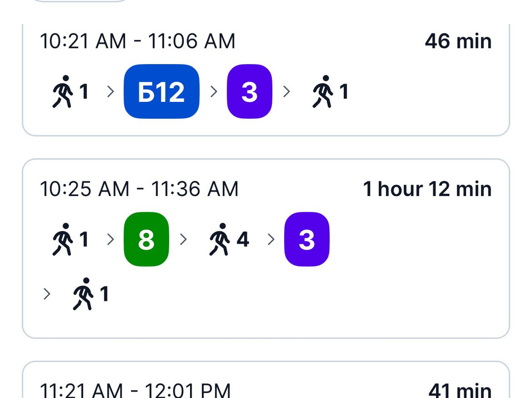Viewport: 532px width, 398px height.
Task: Tap the 1 hour 12 min duration label
Action: 427,189
